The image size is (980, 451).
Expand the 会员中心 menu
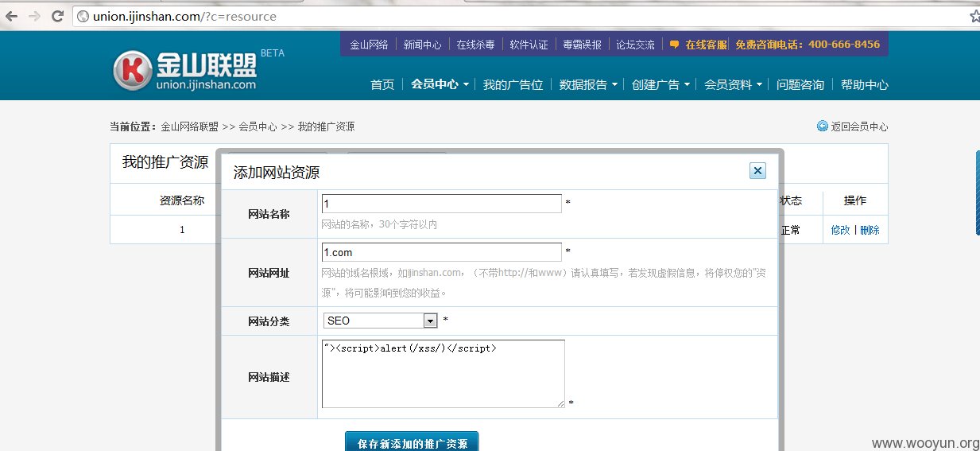pos(440,84)
